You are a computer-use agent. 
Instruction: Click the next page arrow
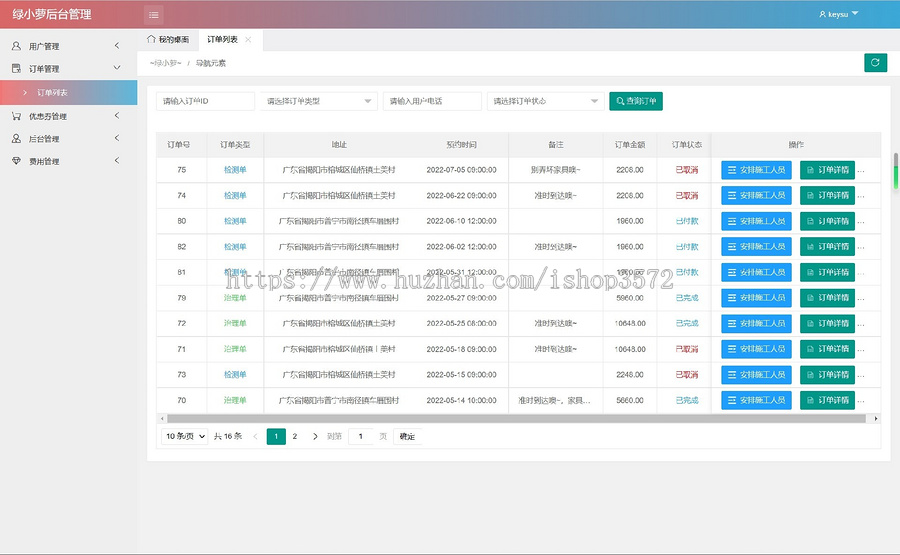point(315,436)
